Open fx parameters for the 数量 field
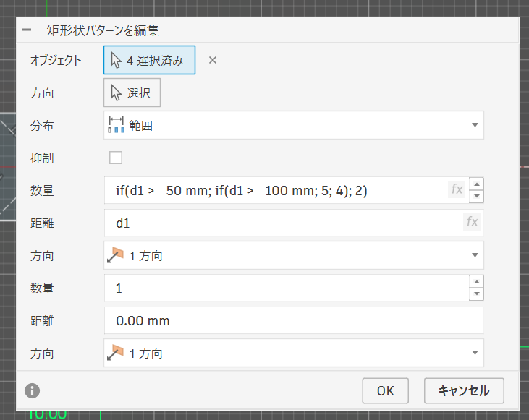 [457, 189]
